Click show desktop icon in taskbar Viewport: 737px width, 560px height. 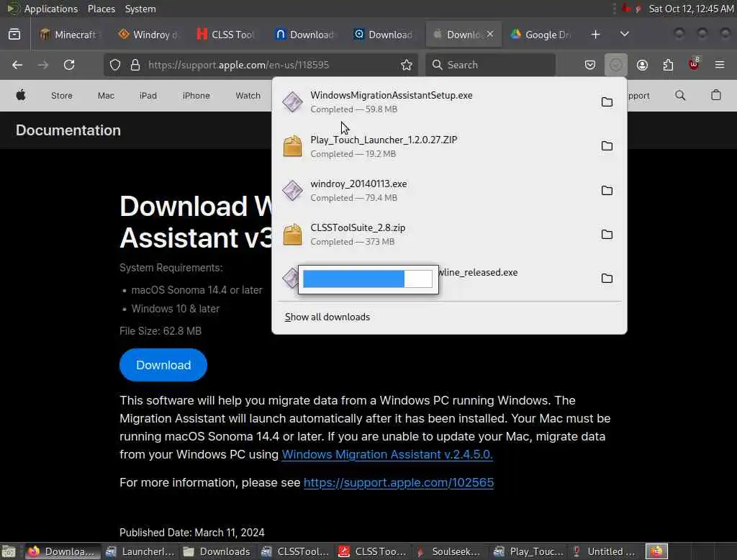(9, 551)
